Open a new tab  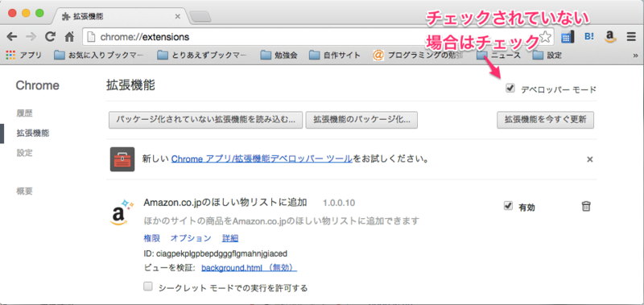[x=200, y=17]
